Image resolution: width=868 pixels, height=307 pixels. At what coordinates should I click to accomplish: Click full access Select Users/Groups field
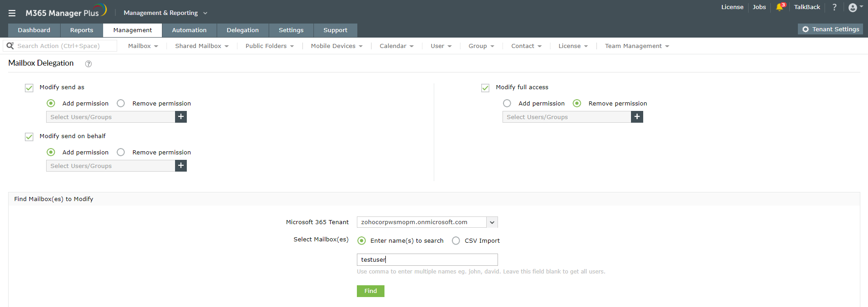coord(567,117)
